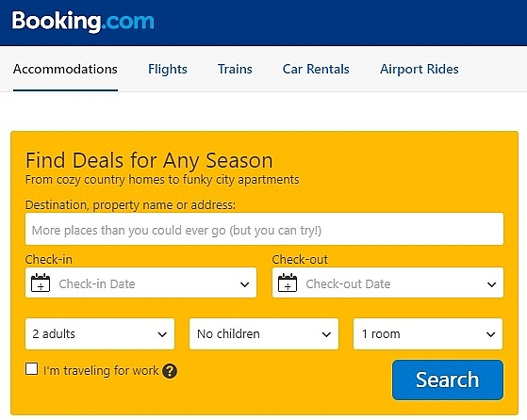Viewport: 527px width, 420px height.
Task: Click the blue Search button
Action: tap(448, 380)
